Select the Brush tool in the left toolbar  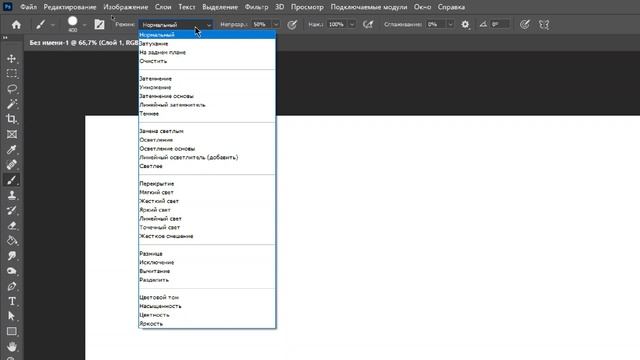[11, 180]
